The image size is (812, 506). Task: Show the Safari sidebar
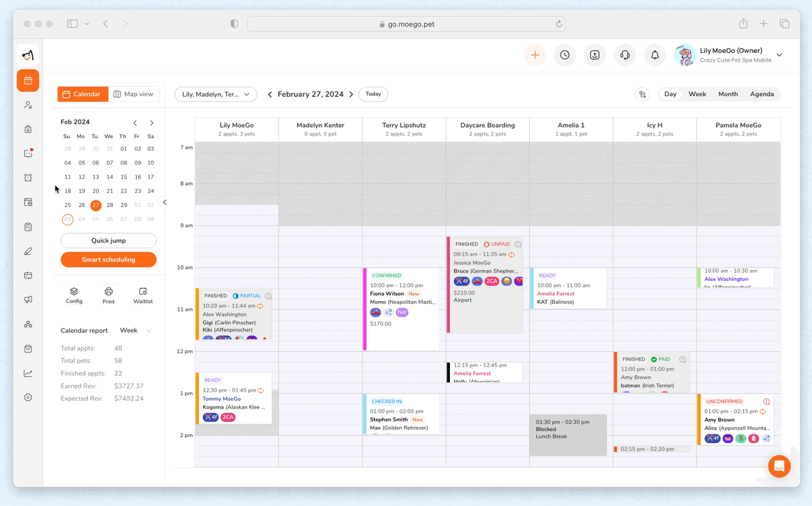(72, 24)
